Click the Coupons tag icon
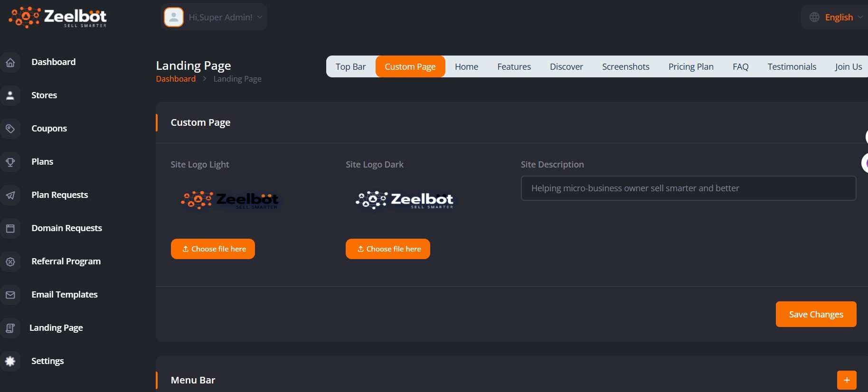 point(10,129)
